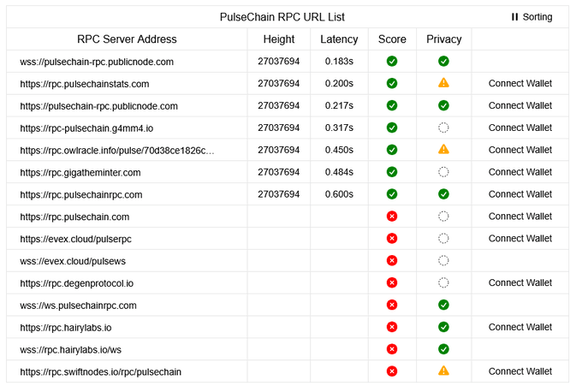Click the Latency column header
The height and width of the screenshot is (392, 582).
[x=339, y=39]
